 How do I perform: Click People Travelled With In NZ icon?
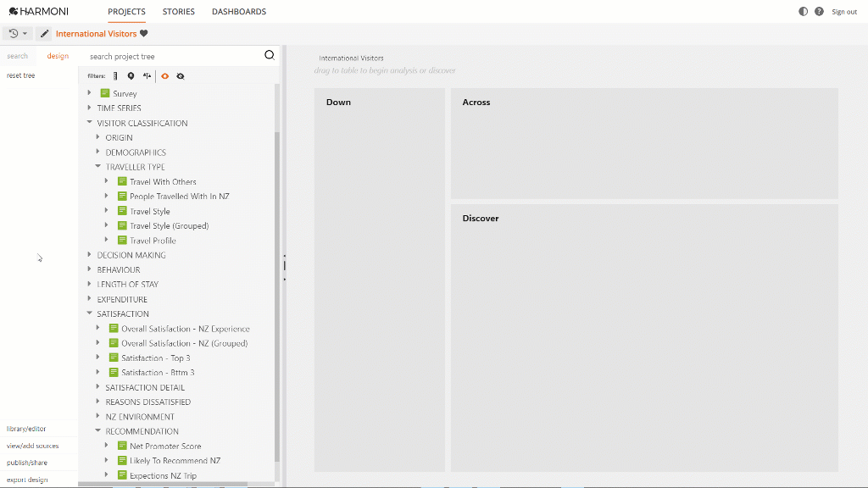122,196
